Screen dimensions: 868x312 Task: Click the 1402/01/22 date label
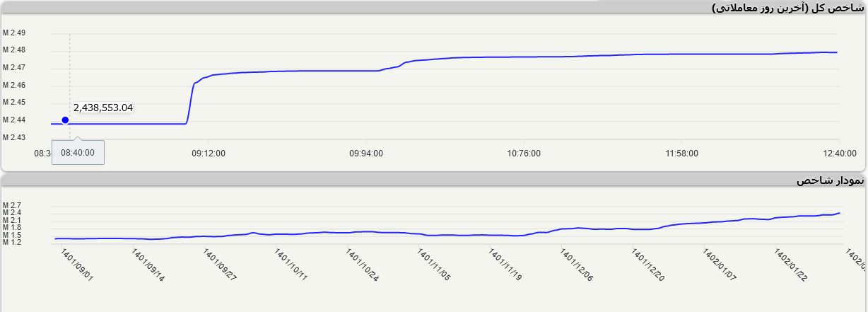click(x=790, y=265)
